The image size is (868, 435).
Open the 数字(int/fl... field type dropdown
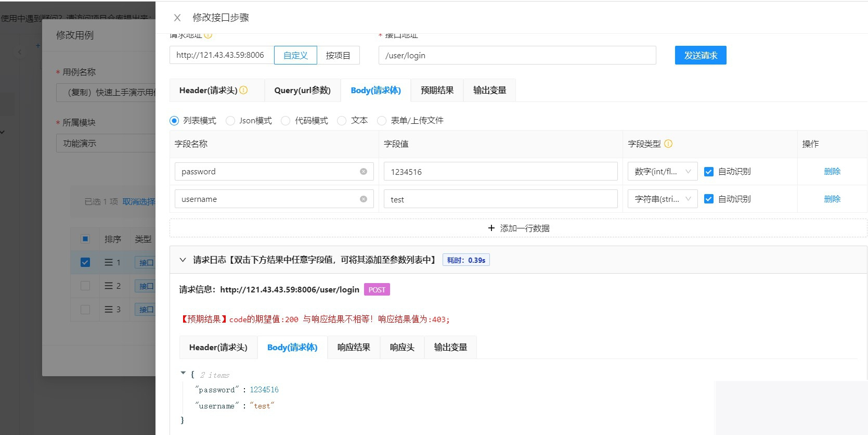tap(662, 172)
